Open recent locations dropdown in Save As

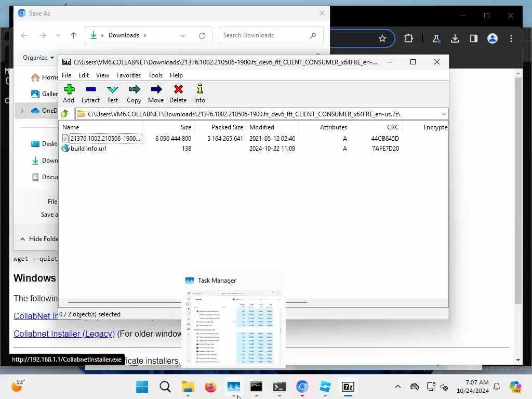tap(58, 35)
